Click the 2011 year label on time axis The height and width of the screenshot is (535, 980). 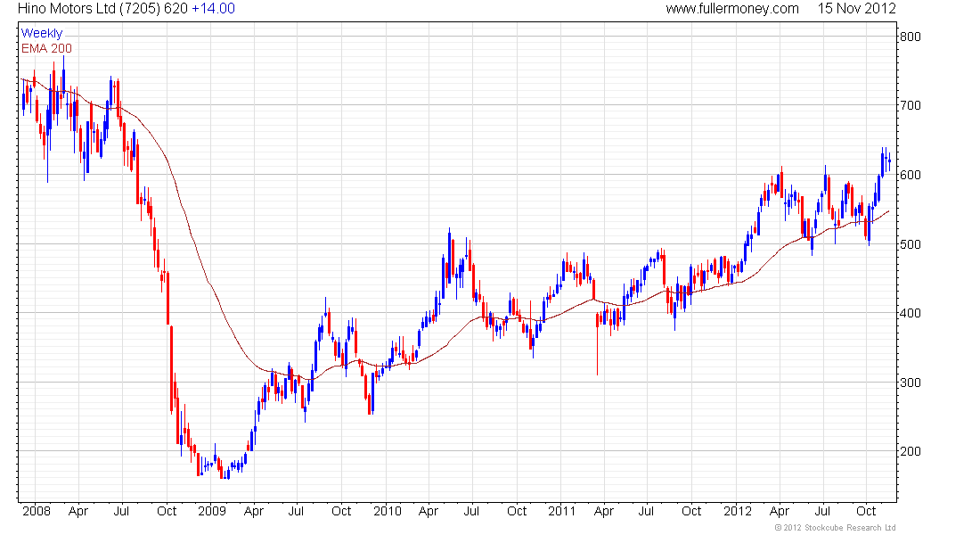coord(562,511)
